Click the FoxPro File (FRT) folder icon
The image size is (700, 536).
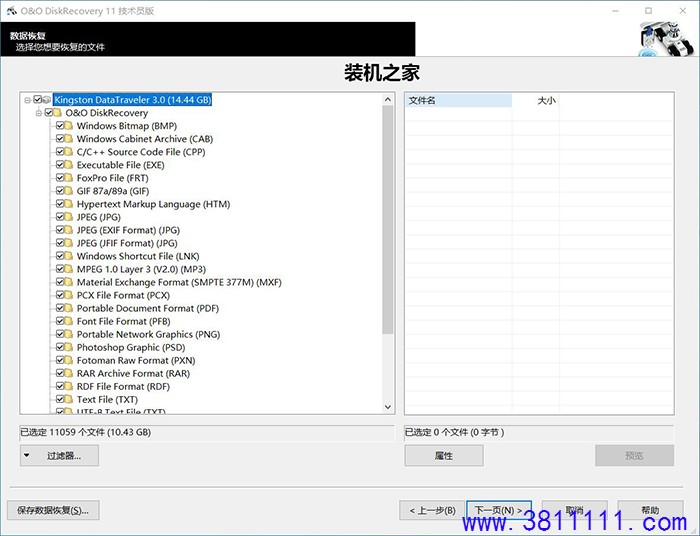tap(68, 178)
